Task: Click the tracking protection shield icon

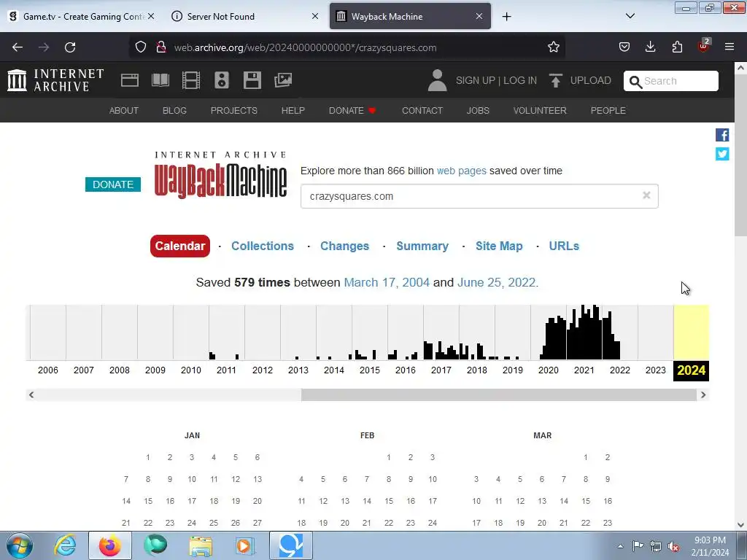Action: point(141,47)
